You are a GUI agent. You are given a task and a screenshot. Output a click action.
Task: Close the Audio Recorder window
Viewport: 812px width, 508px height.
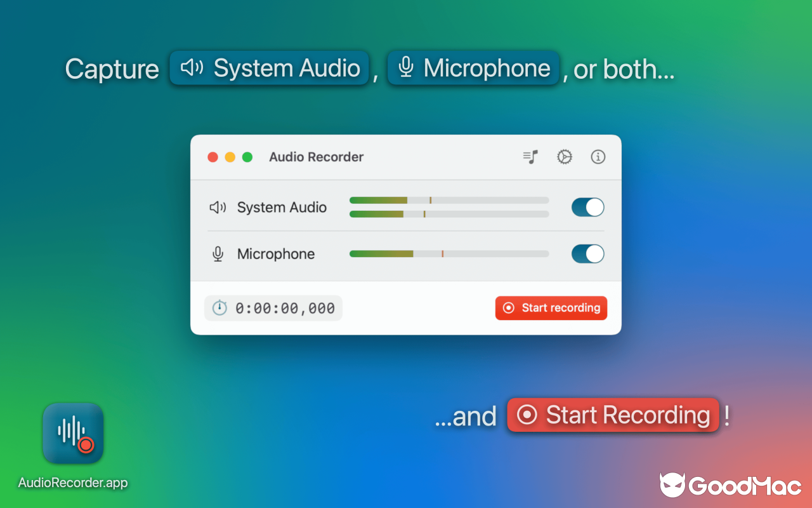[x=213, y=157]
